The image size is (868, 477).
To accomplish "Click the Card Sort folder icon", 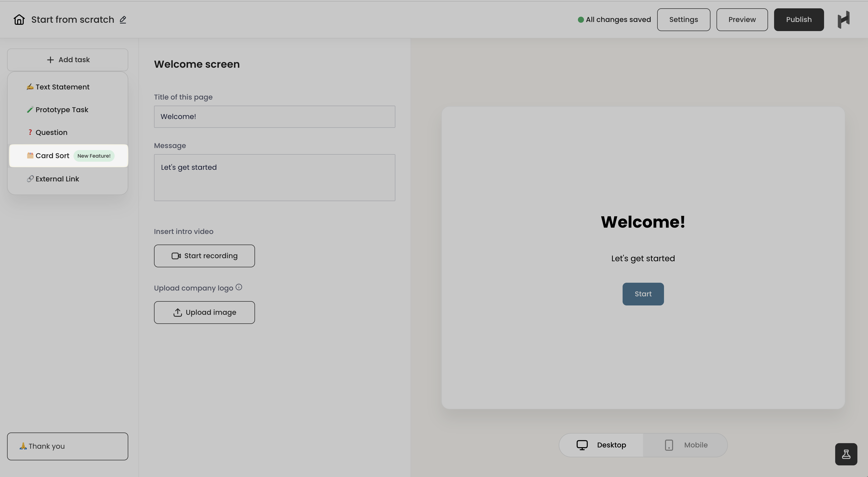I will 30,155.
